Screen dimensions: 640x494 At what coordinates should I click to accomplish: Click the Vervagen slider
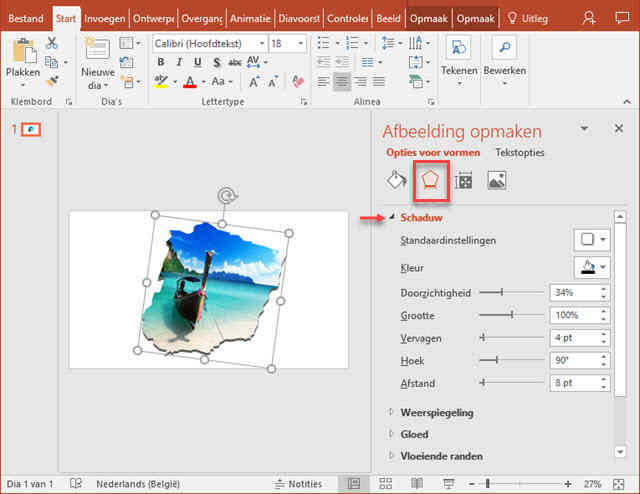(511, 338)
